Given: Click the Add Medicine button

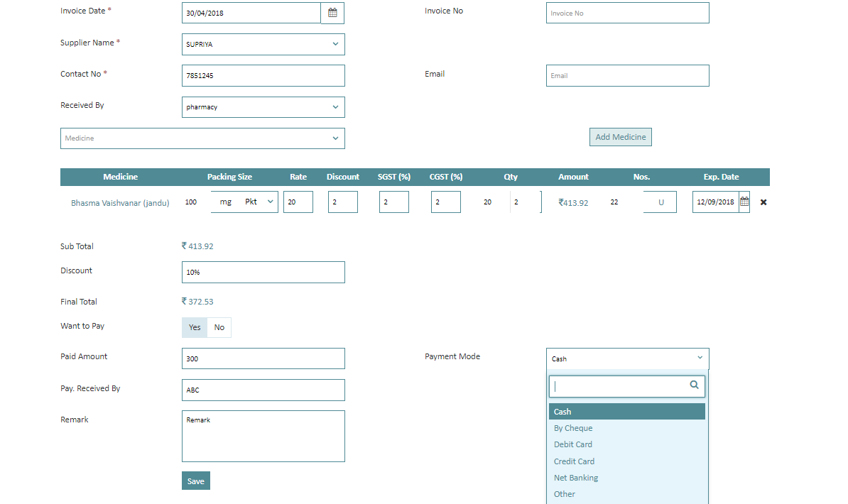Looking at the screenshot, I should point(620,137).
